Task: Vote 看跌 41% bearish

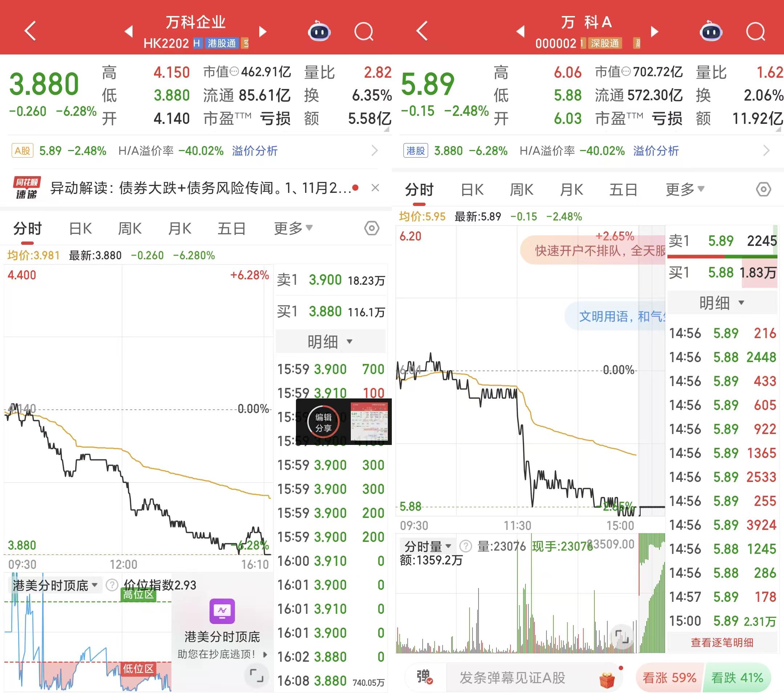Action: (737, 678)
